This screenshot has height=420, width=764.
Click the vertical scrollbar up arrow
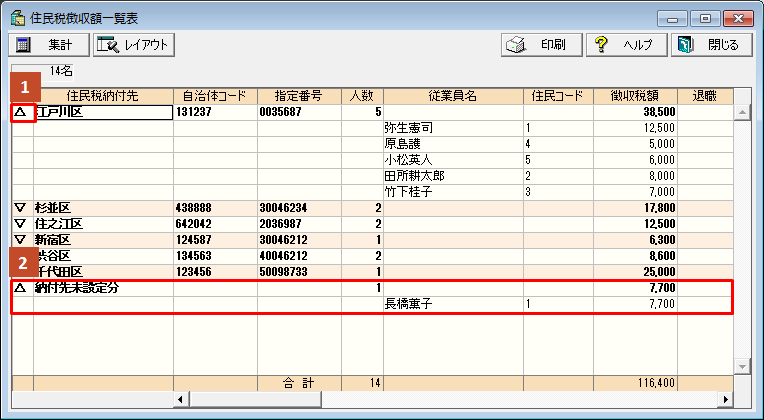point(743,112)
